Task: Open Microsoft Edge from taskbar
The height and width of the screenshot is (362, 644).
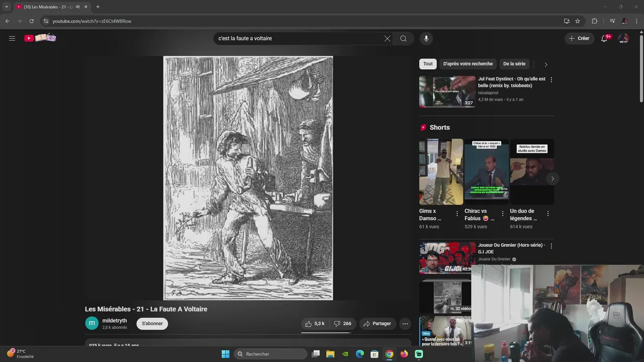Action: click(360, 354)
